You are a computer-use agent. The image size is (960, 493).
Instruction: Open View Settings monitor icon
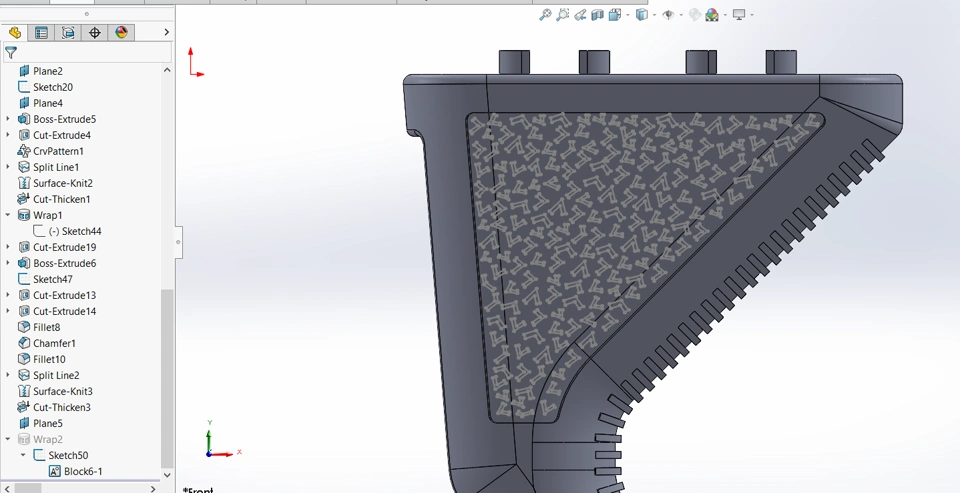pos(739,15)
